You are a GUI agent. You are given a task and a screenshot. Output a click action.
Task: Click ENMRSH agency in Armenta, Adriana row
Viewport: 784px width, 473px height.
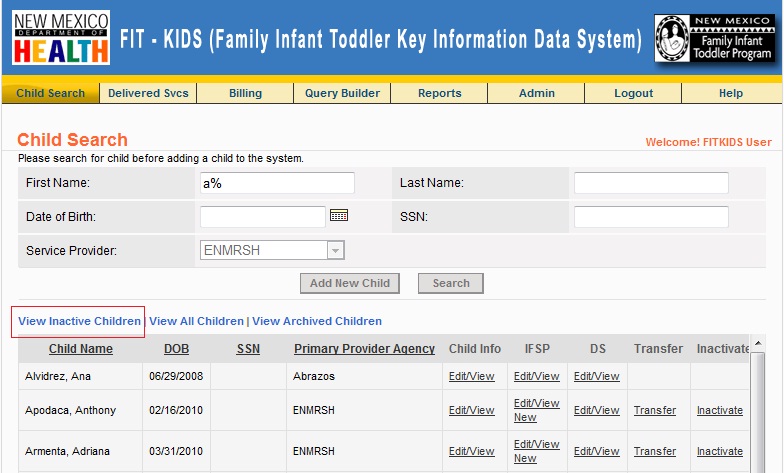tap(314, 452)
